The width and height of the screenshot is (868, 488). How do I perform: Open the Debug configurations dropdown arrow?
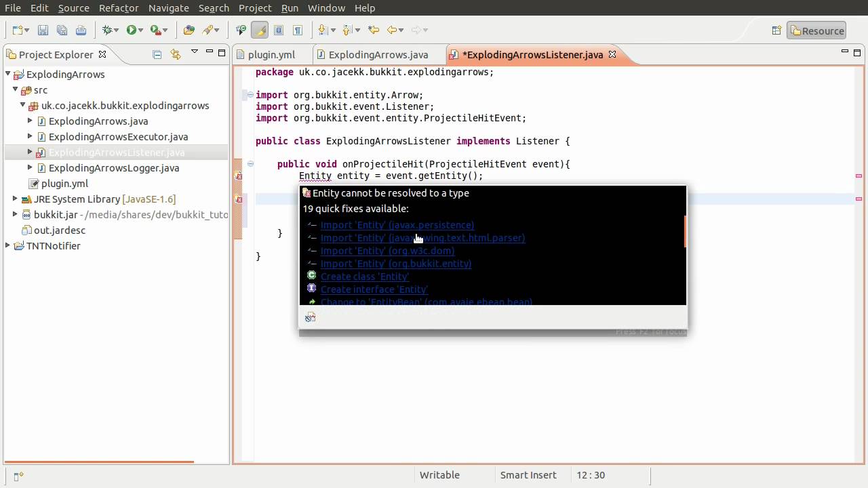click(x=116, y=30)
